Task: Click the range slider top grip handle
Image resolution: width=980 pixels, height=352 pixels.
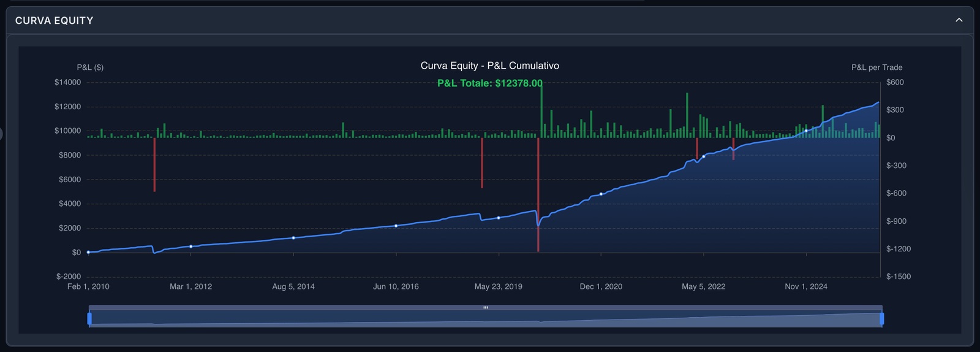Action: 486,307
